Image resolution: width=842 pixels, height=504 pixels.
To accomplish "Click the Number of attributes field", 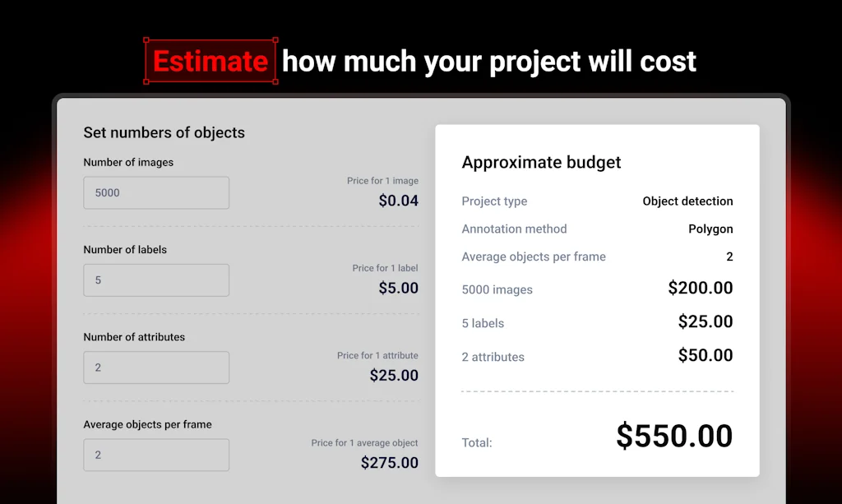I will point(155,368).
